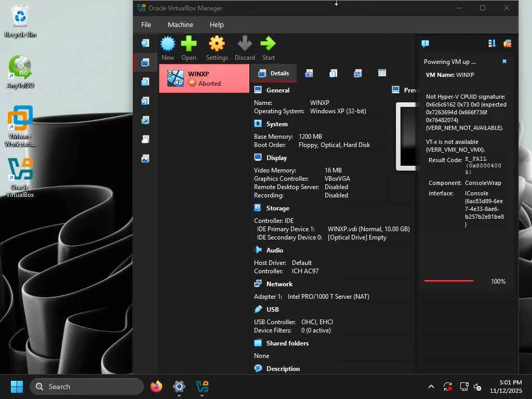Dismiss the Powering VM up notification
This screenshot has width=532, height=399.
pos(504,61)
